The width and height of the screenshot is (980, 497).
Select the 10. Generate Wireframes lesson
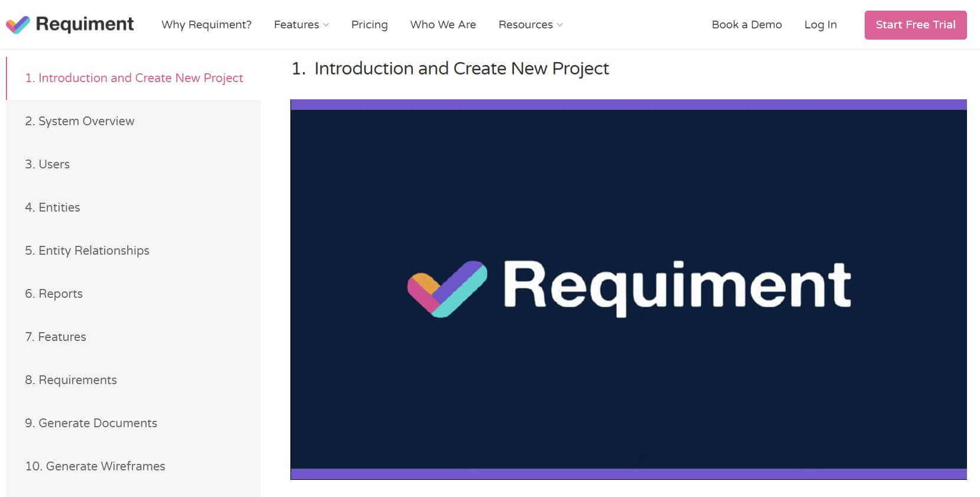134,466
